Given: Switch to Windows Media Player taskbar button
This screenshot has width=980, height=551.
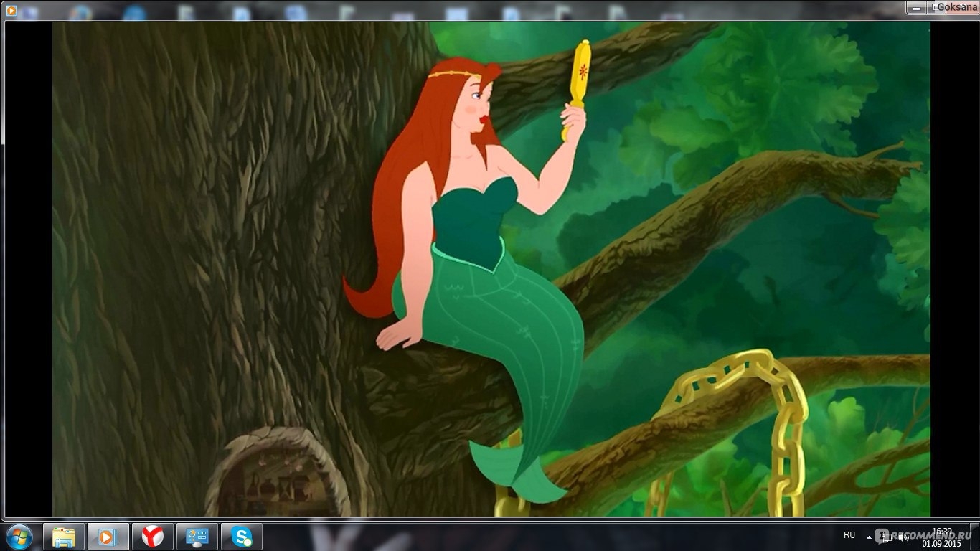Looking at the screenshot, I should coord(108,537).
